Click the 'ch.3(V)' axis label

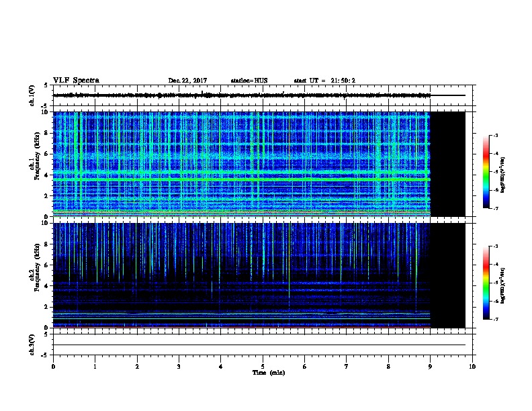tap(32, 345)
